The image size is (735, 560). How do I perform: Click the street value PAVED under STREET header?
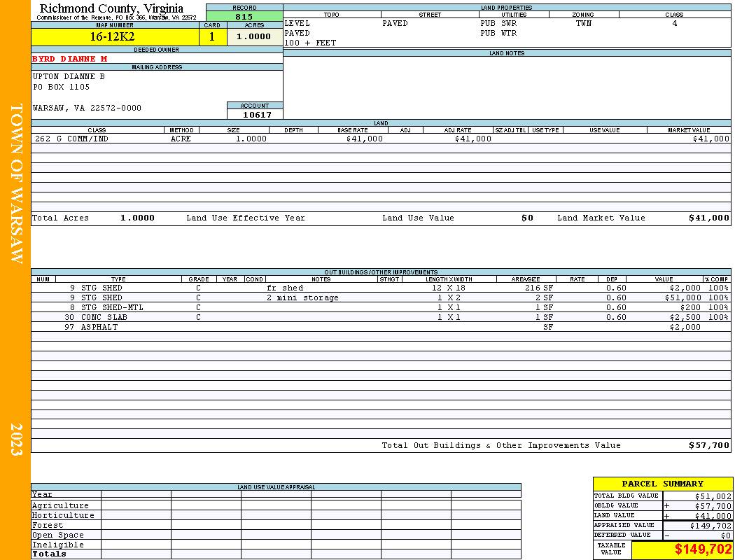click(395, 23)
